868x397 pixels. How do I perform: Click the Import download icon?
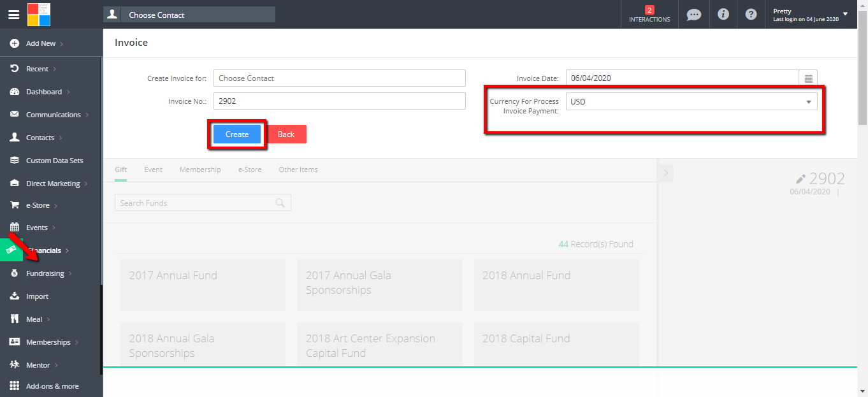pos(14,296)
